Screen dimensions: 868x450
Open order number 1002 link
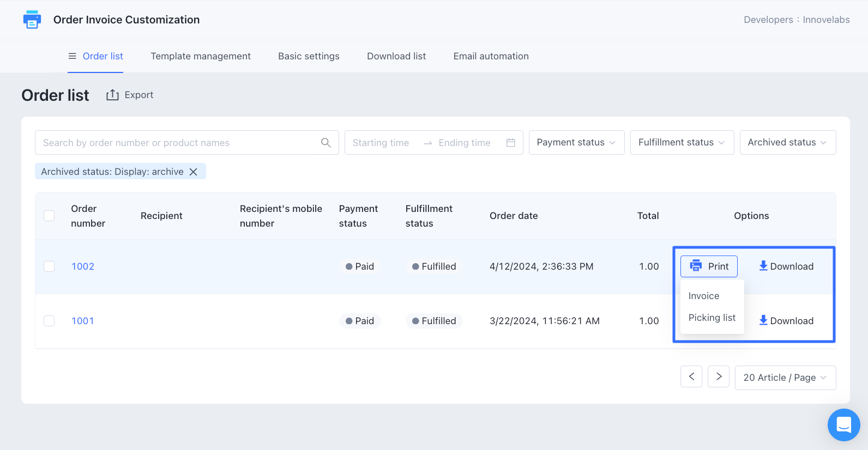point(83,266)
